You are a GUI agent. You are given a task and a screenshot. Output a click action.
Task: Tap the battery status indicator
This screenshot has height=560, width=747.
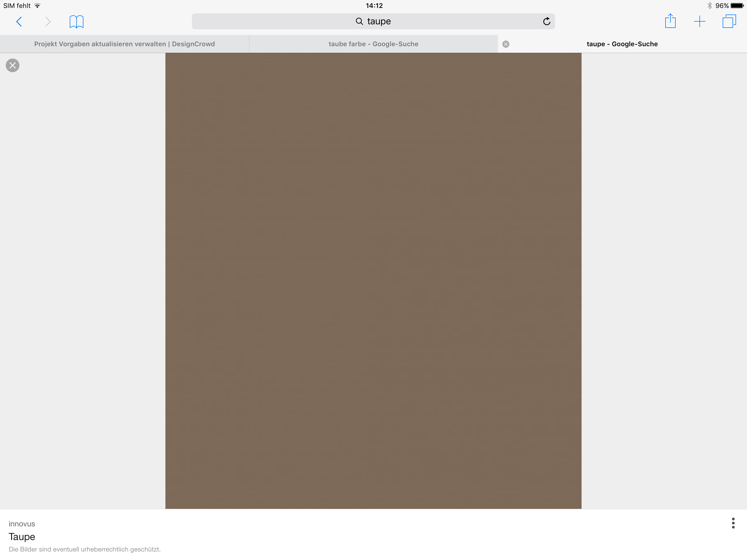[737, 6]
